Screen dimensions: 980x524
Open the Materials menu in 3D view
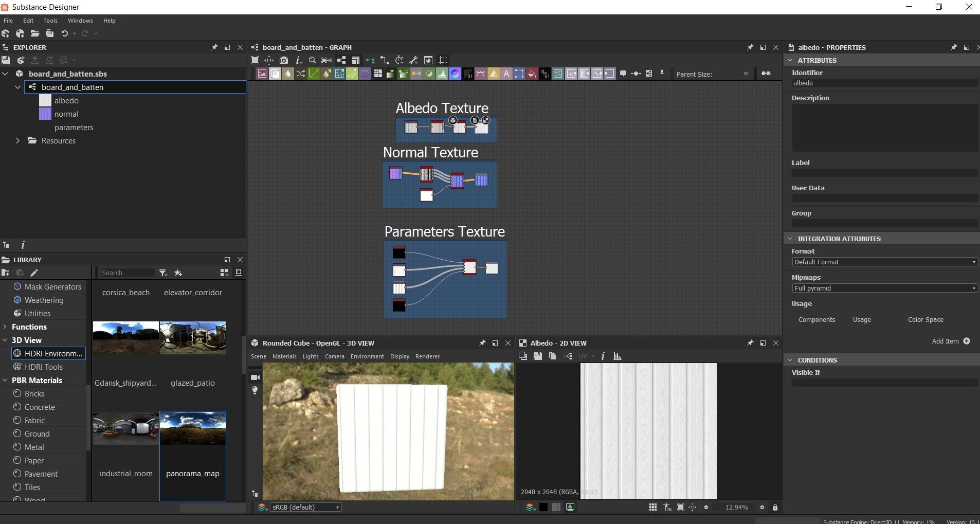click(284, 356)
